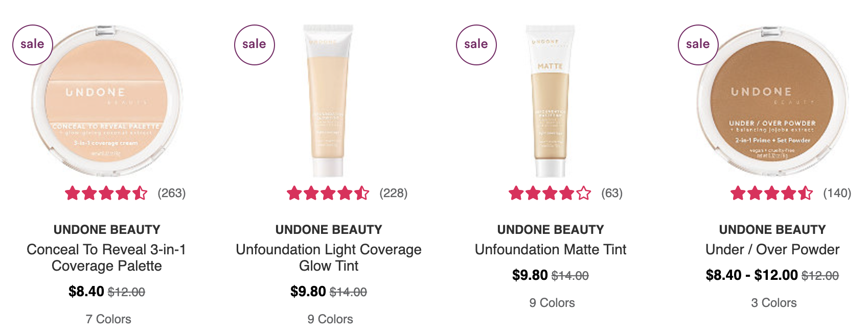868x335 pixels.
Task: Open Glow Tint tube product image
Action: (329, 101)
